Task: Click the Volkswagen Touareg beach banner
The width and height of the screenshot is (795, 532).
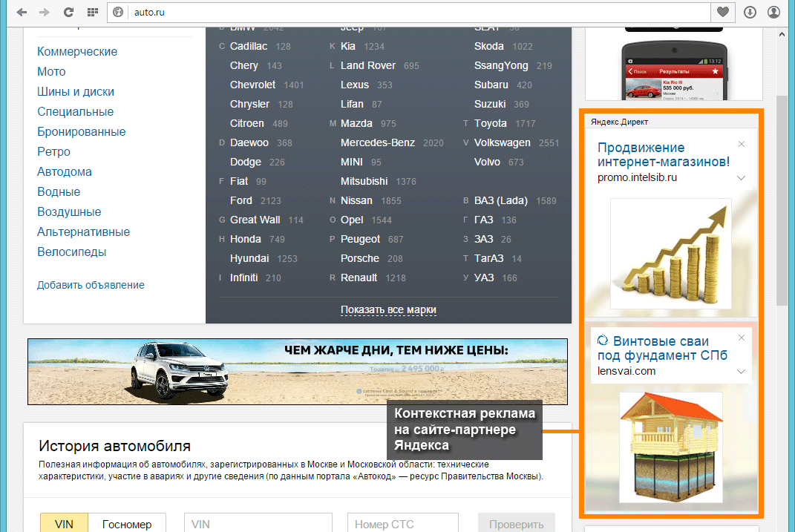Action: (x=298, y=372)
